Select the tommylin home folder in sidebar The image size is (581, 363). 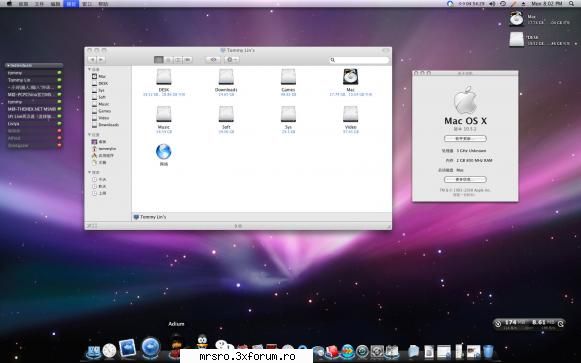(x=104, y=149)
